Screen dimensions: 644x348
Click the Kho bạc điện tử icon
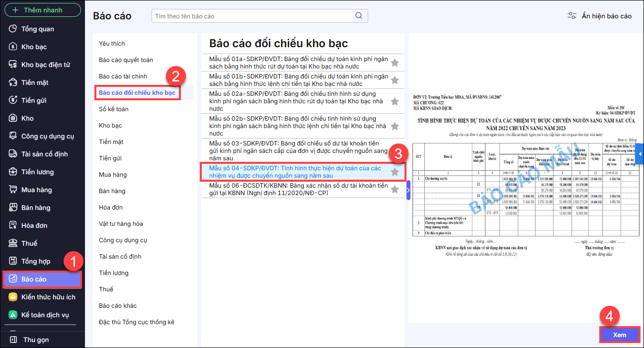(13, 65)
